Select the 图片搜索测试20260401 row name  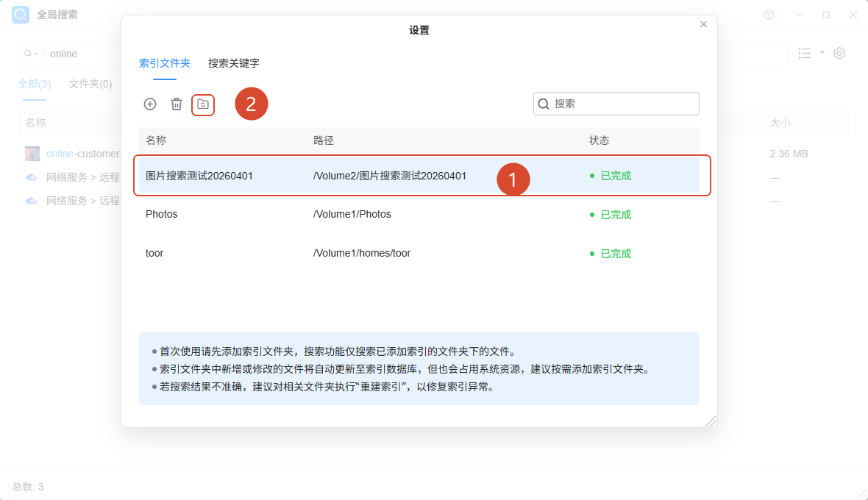[x=199, y=176]
